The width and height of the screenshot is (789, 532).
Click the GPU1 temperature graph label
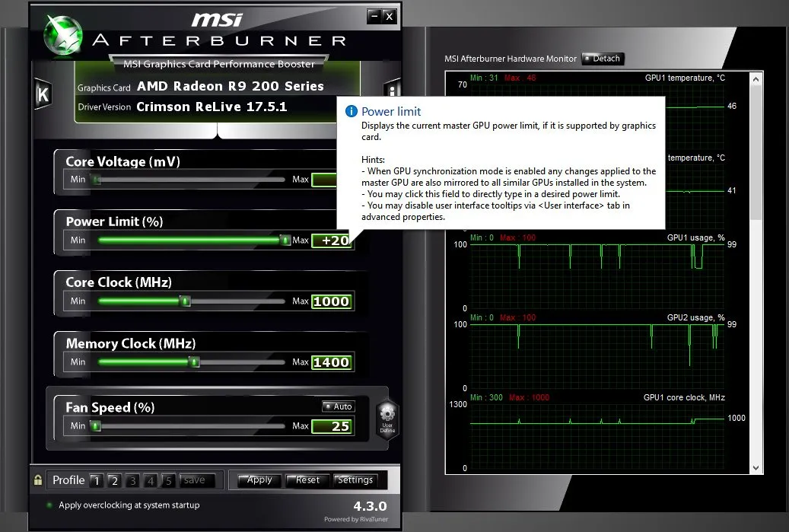pyautogui.click(x=685, y=78)
